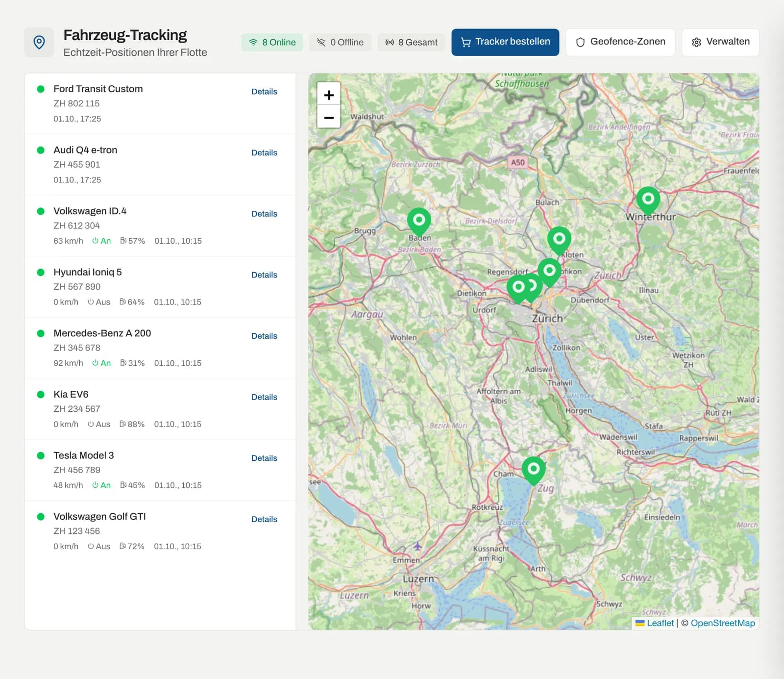The image size is (784, 679).
Task: Click the 88% fuel icon for Kia EV6
Action: coord(122,424)
